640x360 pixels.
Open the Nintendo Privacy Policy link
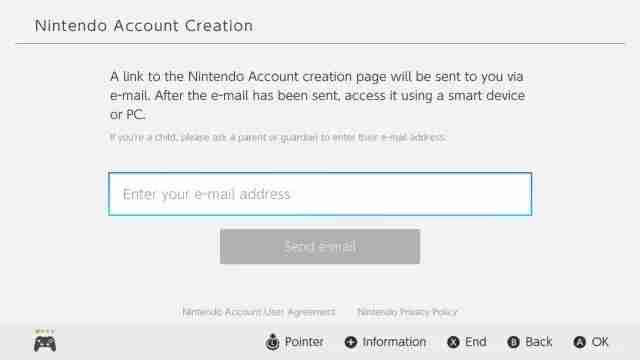(407, 312)
